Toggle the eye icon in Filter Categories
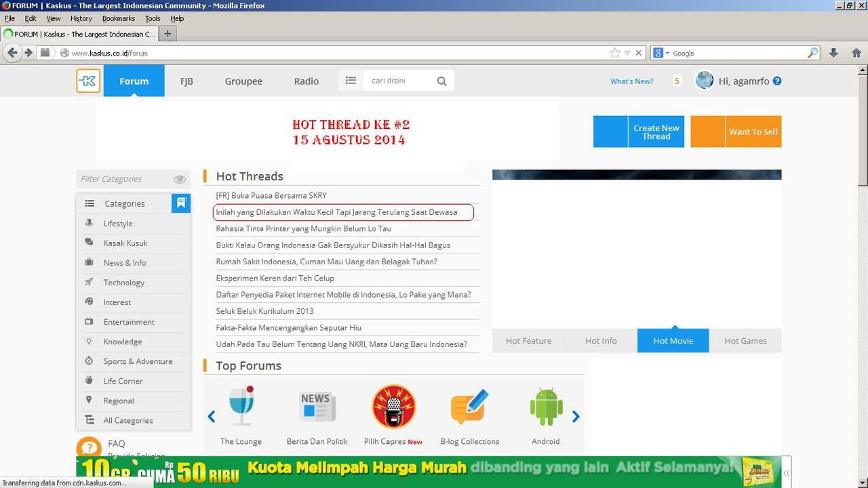Screen dimensions: 868x488 pyautogui.click(x=180, y=179)
